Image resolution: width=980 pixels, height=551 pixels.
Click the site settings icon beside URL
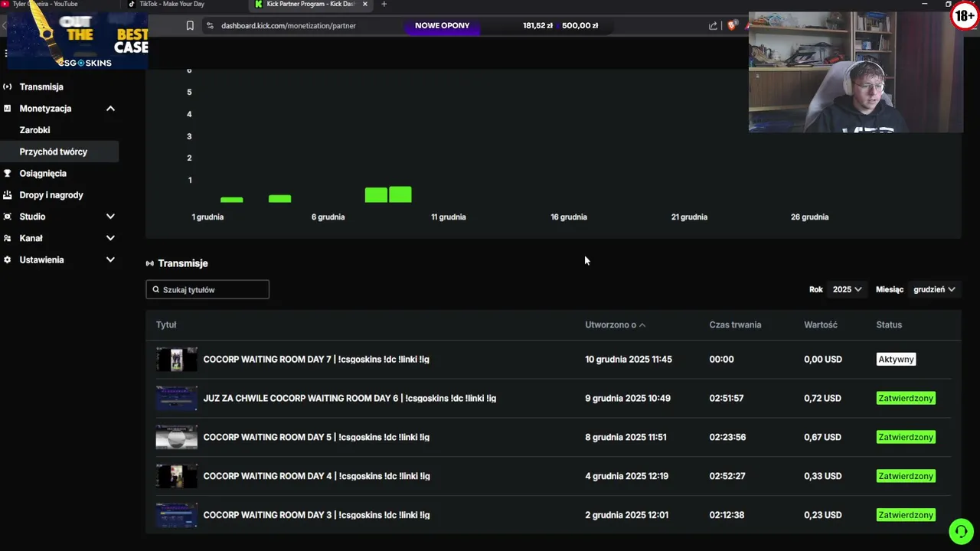coord(210,25)
